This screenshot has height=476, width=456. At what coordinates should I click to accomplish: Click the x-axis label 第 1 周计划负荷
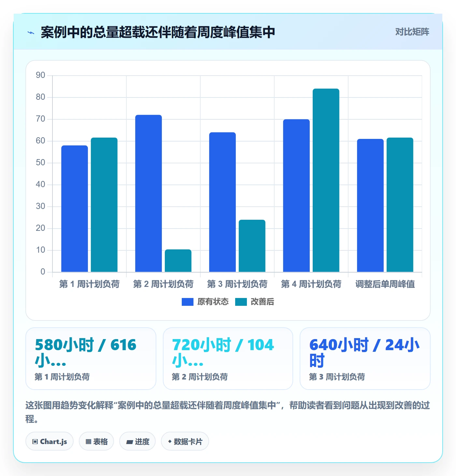pos(89,284)
